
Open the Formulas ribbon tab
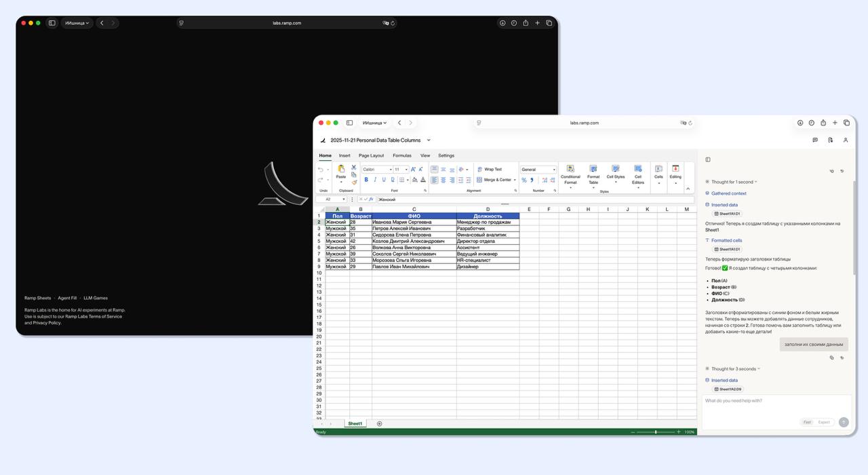[402, 155]
